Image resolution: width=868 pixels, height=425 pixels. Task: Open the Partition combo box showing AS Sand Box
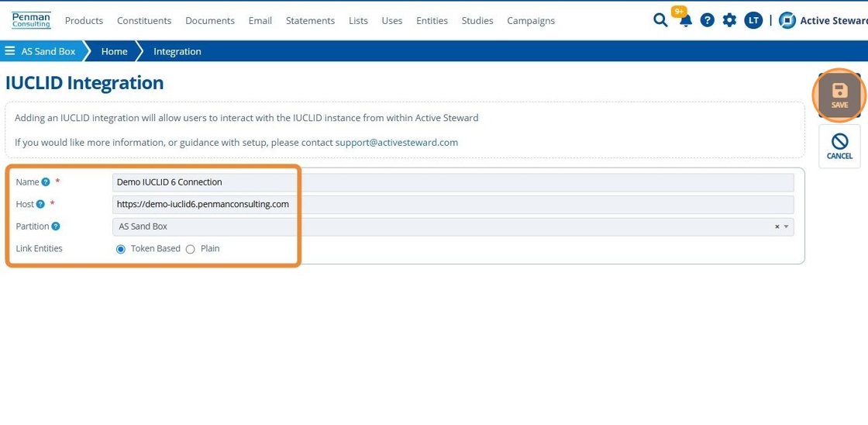453,226
